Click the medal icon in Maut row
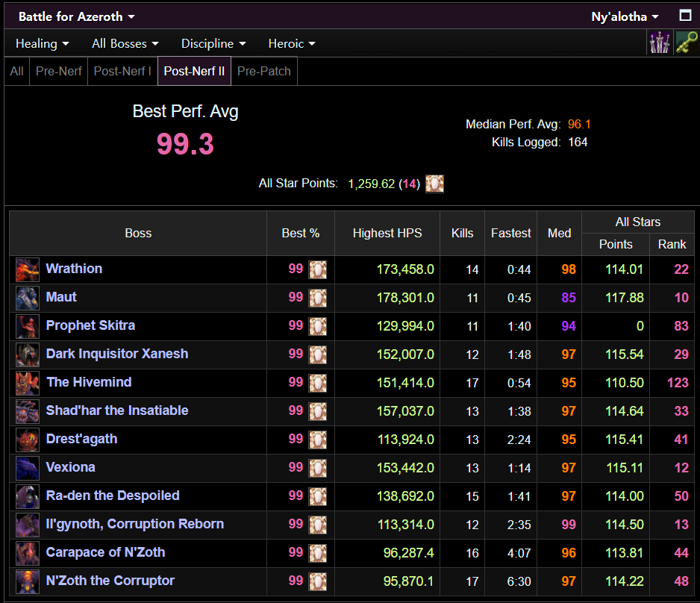This screenshot has height=603, width=700. 318,299
